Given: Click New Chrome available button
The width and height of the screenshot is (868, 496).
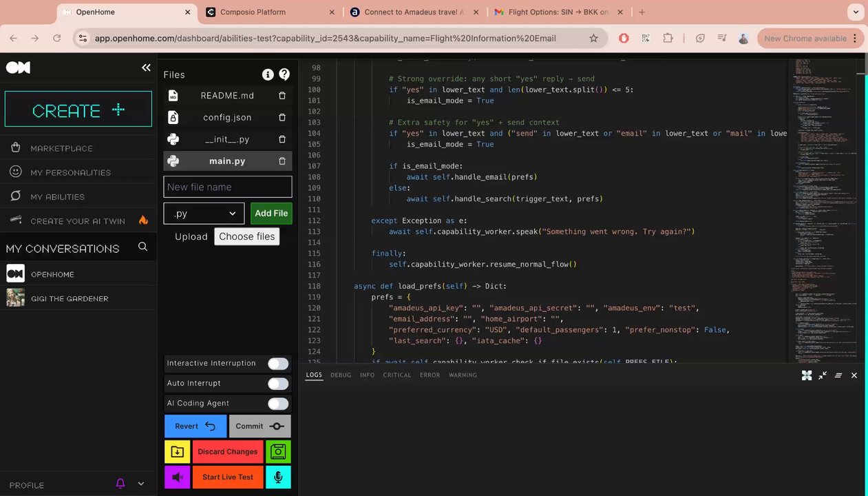Looking at the screenshot, I should tap(810, 39).
